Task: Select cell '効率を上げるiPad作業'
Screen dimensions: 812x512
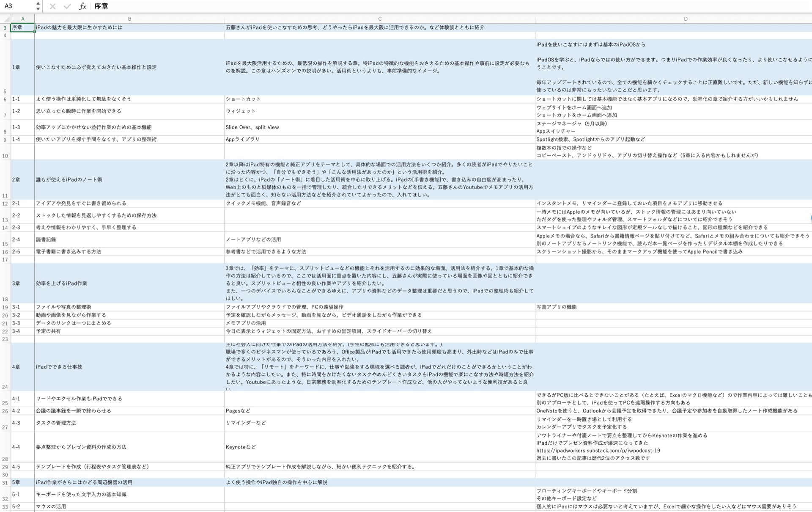Action: (x=129, y=283)
